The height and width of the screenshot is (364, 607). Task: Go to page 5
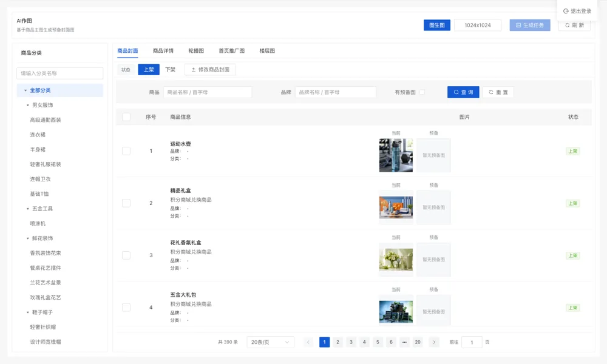(x=378, y=342)
